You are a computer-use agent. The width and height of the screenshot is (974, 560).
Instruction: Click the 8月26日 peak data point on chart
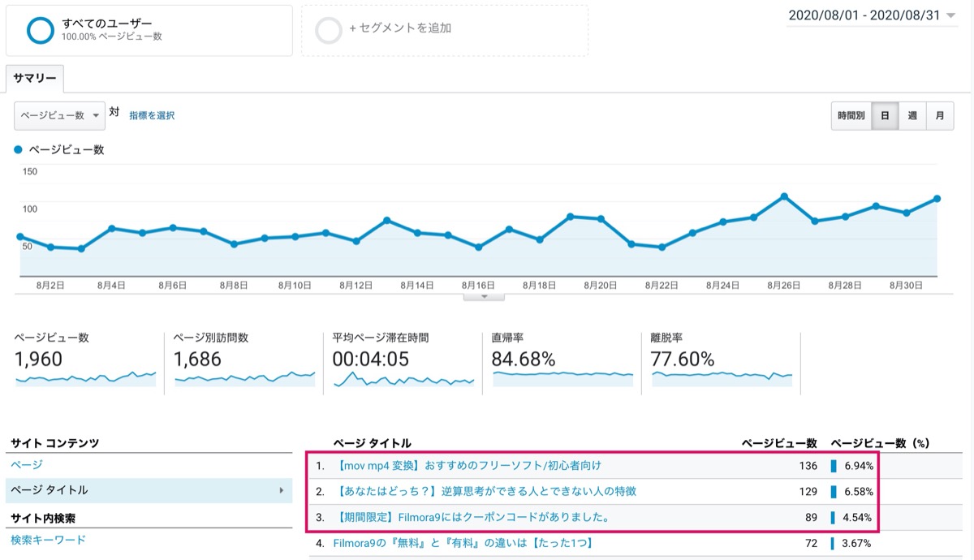pos(784,196)
